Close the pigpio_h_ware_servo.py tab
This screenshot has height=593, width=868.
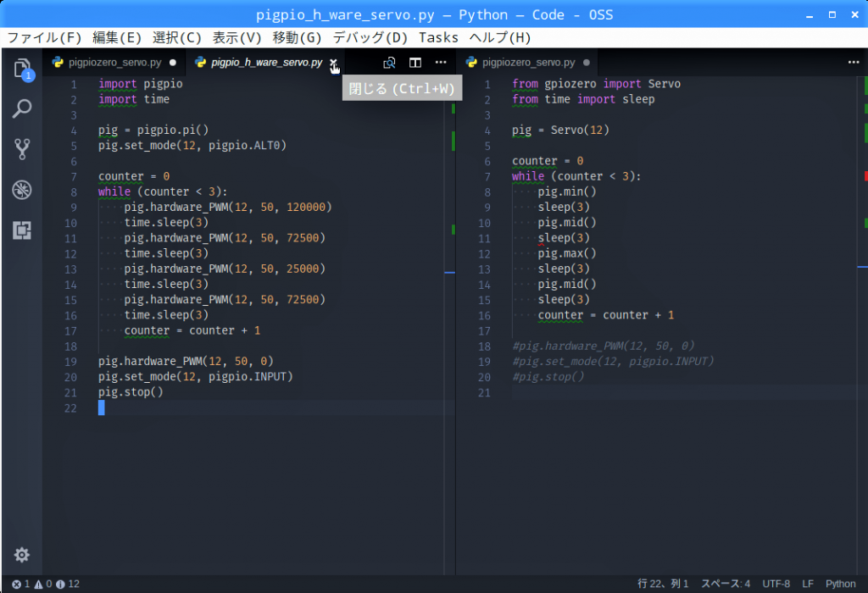pyautogui.click(x=334, y=63)
